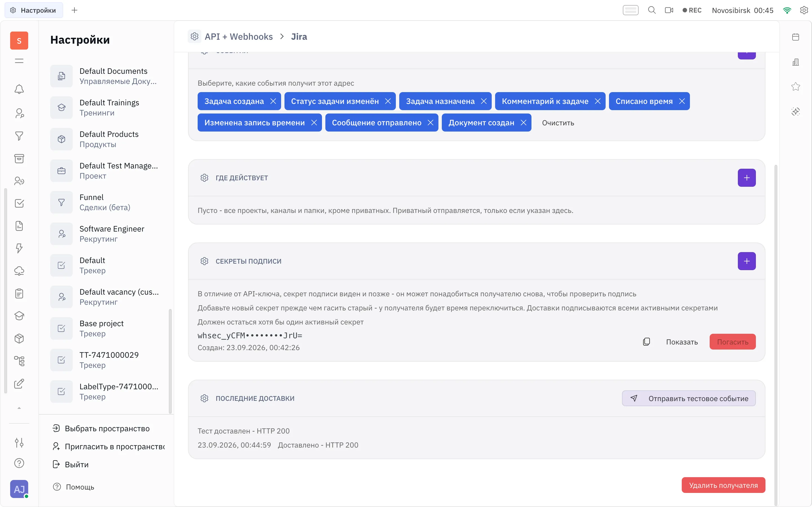Remove the "Документ создан" event tag
Viewport: 812px width, 507px height.
[524, 123]
